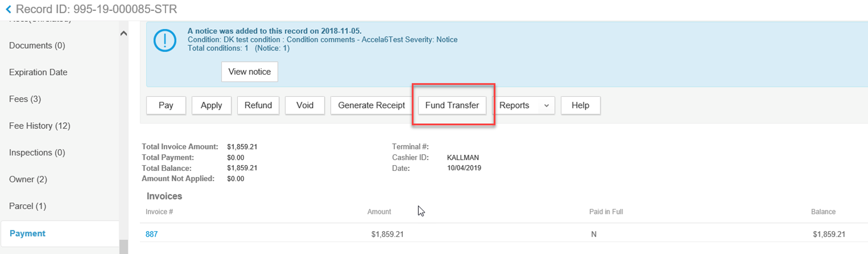
Task: Click the back arrow beside Record ID
Action: [8, 9]
